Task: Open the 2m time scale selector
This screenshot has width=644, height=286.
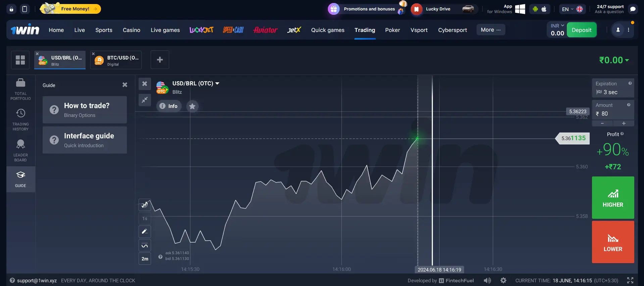Action: 145,259
